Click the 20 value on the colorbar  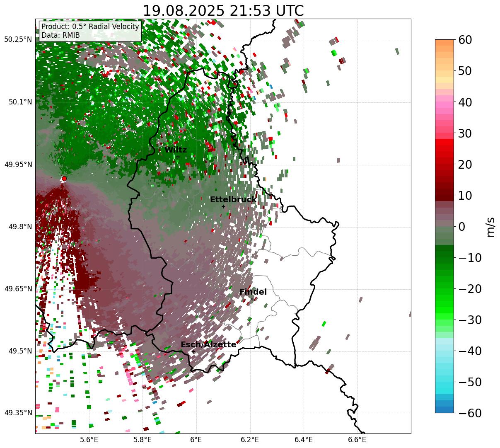tap(466, 164)
